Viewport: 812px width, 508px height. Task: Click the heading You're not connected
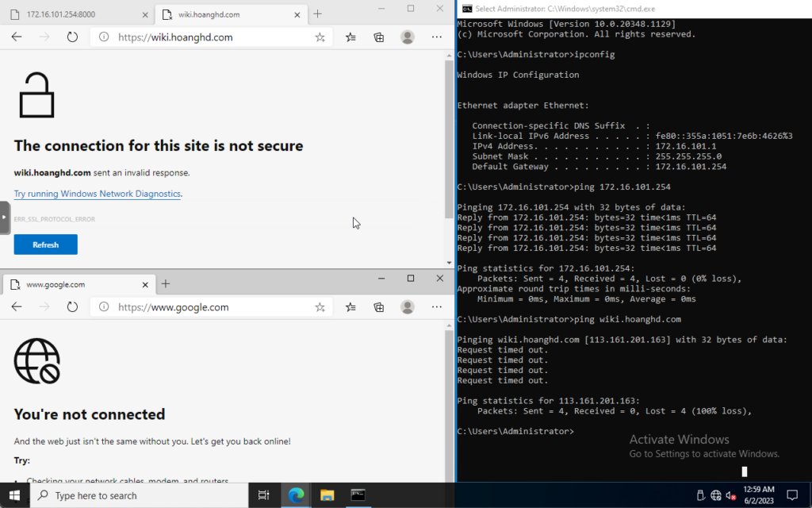90,414
